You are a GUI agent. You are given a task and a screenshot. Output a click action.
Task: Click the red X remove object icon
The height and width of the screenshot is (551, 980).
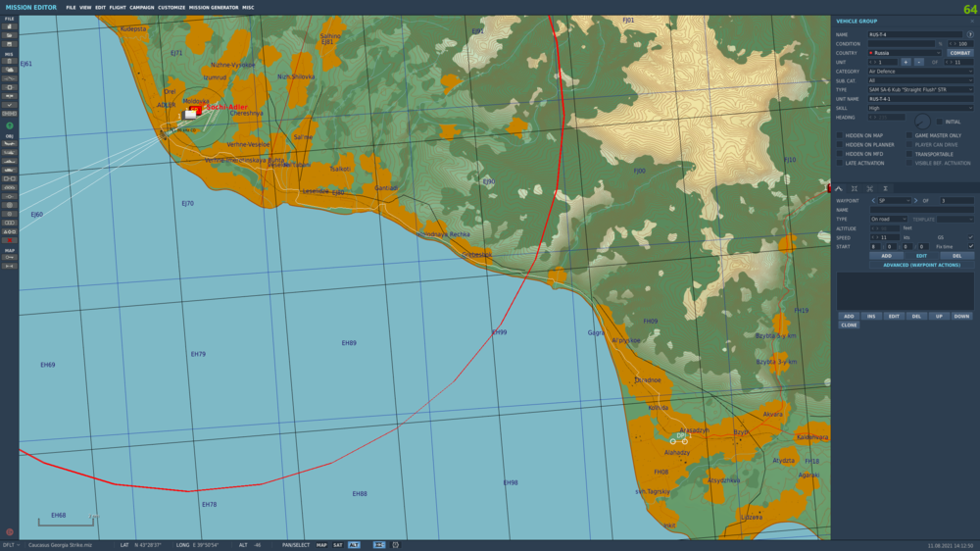(10, 240)
